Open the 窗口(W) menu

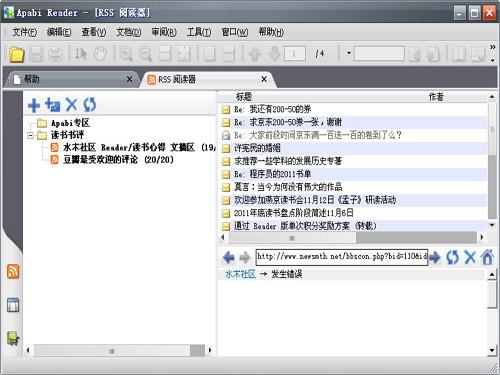pyautogui.click(x=235, y=32)
